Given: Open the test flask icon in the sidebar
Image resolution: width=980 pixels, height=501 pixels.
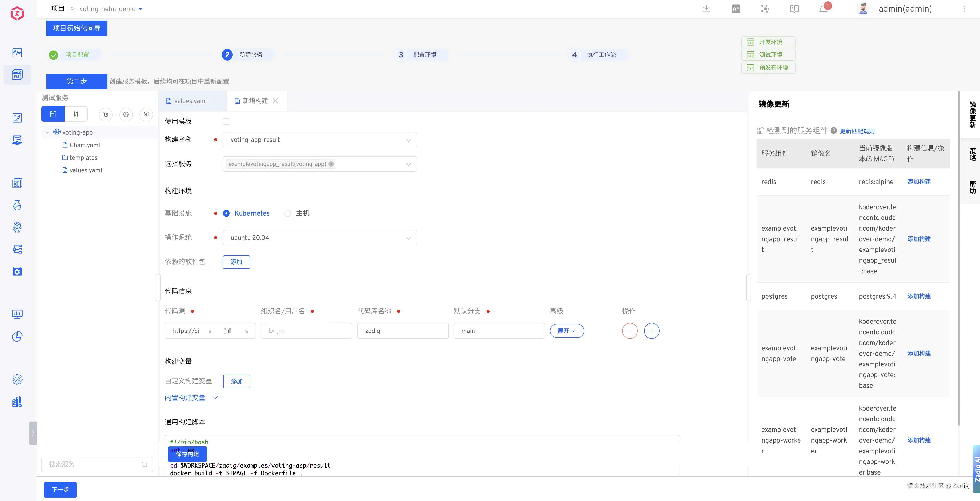Looking at the screenshot, I should click(17, 205).
